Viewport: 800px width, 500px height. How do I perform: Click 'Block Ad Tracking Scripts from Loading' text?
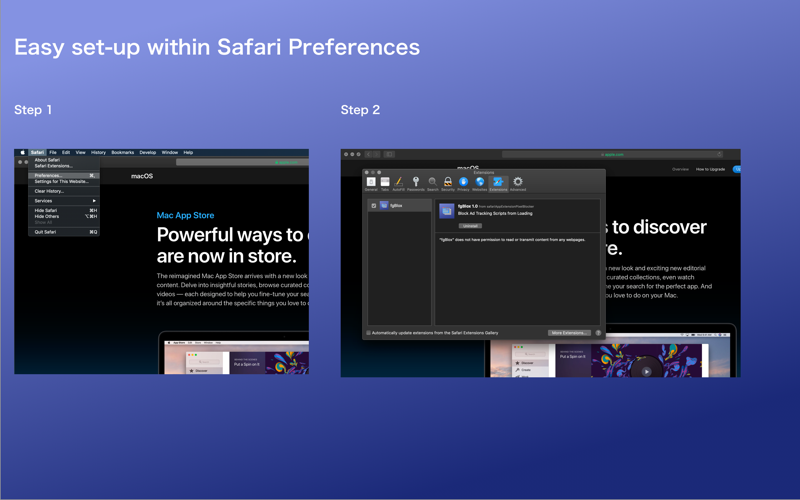[x=495, y=213]
